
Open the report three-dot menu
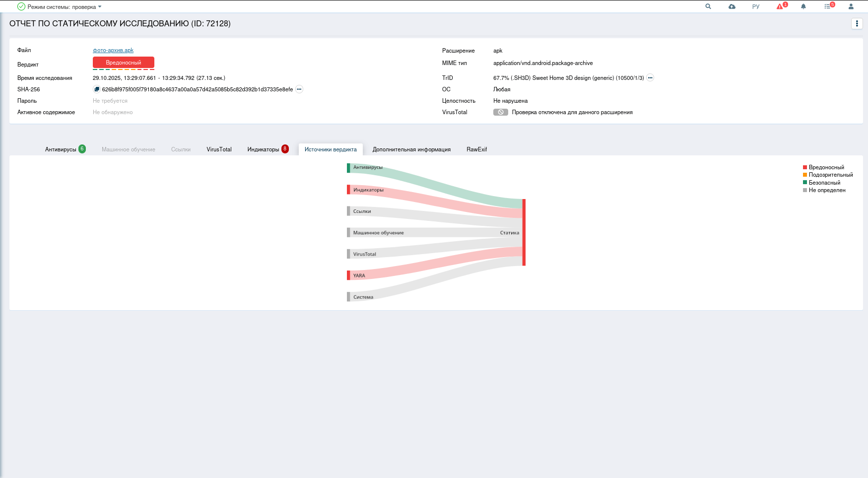pyautogui.click(x=857, y=23)
